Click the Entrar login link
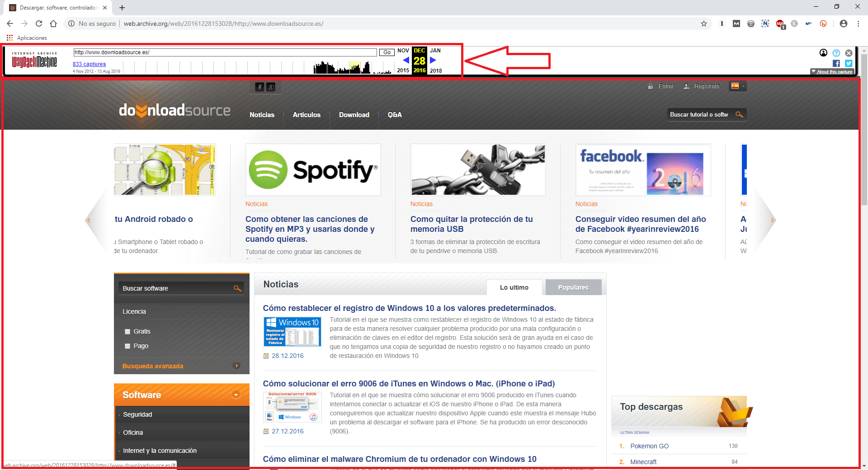Image resolution: width=868 pixels, height=470 pixels. (x=666, y=86)
